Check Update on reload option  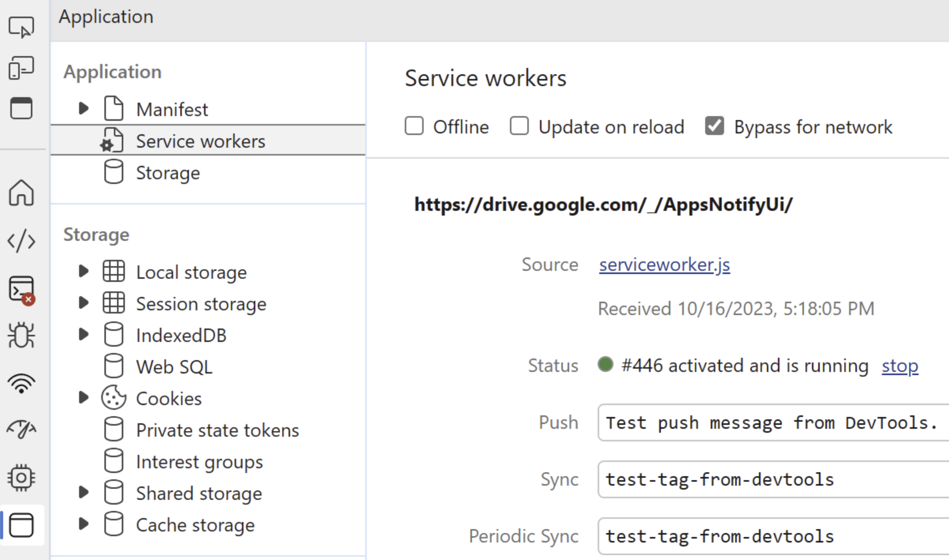coord(519,126)
